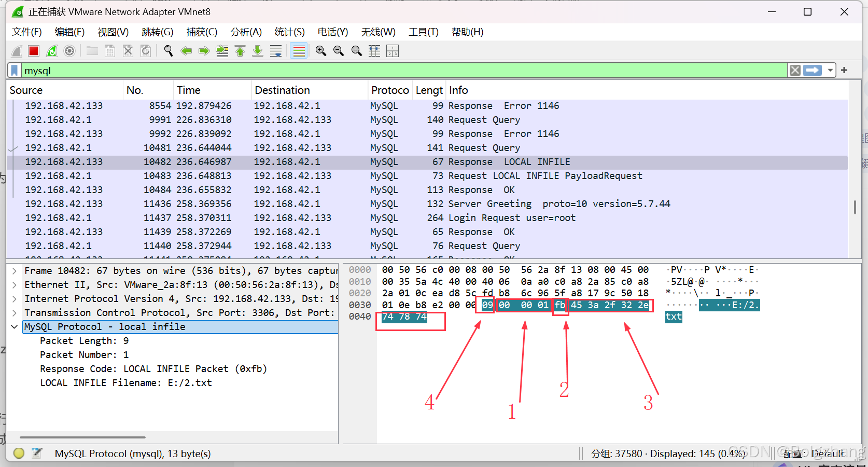This screenshot has width=868, height=467.
Task: Open the 跳转(G) menu
Action: click(x=158, y=32)
